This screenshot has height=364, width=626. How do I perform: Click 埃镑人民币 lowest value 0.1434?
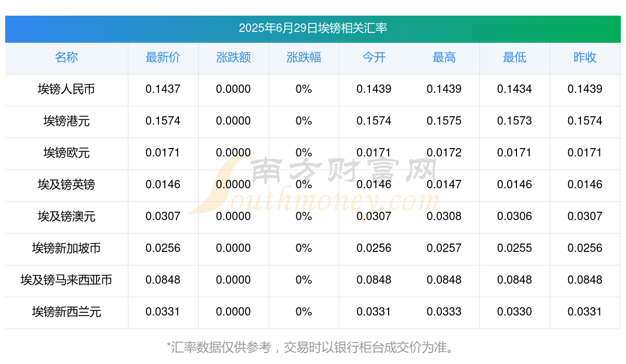pyautogui.click(x=514, y=89)
